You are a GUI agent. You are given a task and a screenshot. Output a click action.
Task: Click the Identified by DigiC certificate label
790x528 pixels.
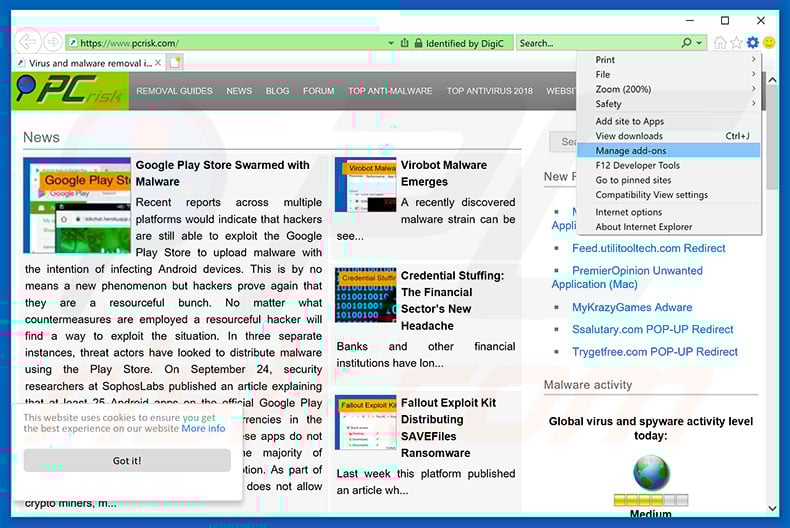pyautogui.click(x=465, y=43)
